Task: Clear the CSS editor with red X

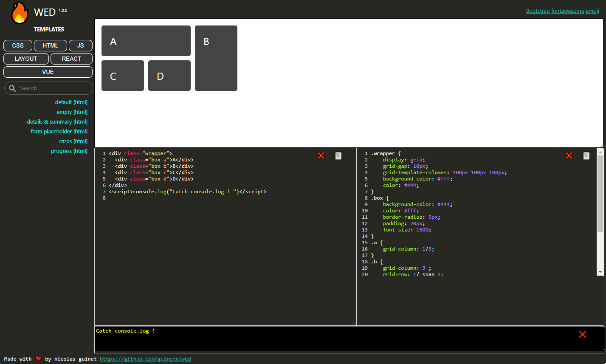Action: tap(569, 156)
